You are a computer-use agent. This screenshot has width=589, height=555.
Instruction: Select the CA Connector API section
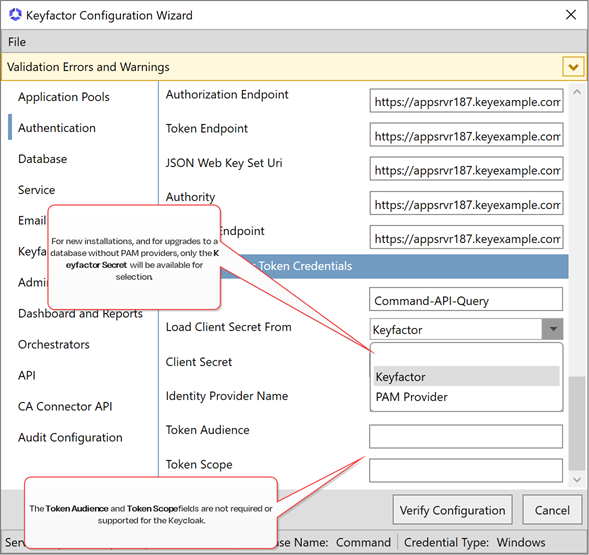coord(65,407)
